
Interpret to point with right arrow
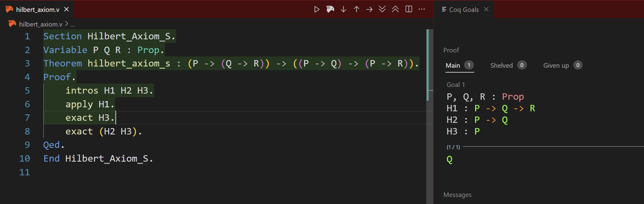click(369, 9)
